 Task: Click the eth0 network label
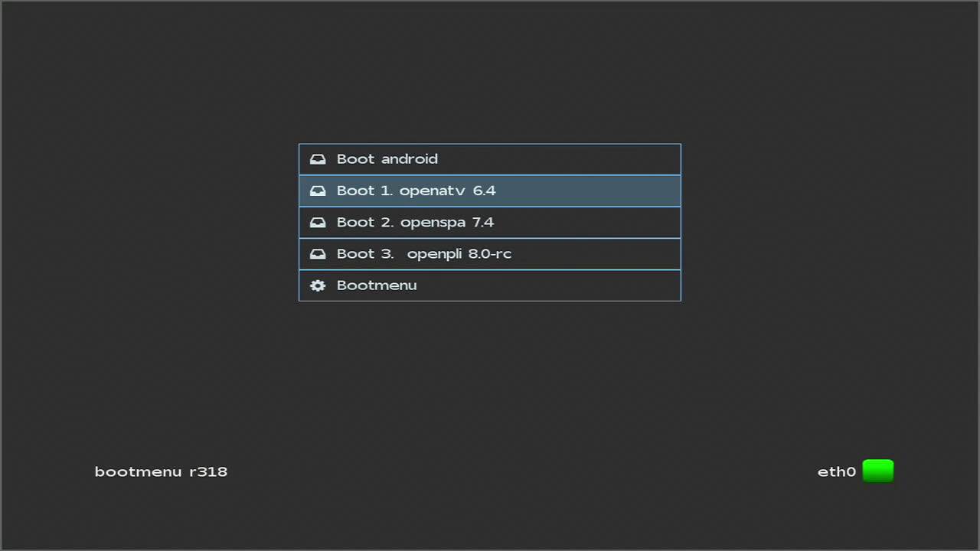point(836,471)
